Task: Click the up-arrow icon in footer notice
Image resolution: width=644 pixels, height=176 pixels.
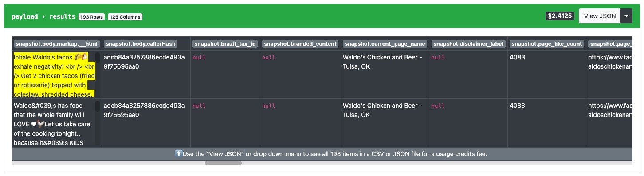Action: pyautogui.click(x=178, y=154)
